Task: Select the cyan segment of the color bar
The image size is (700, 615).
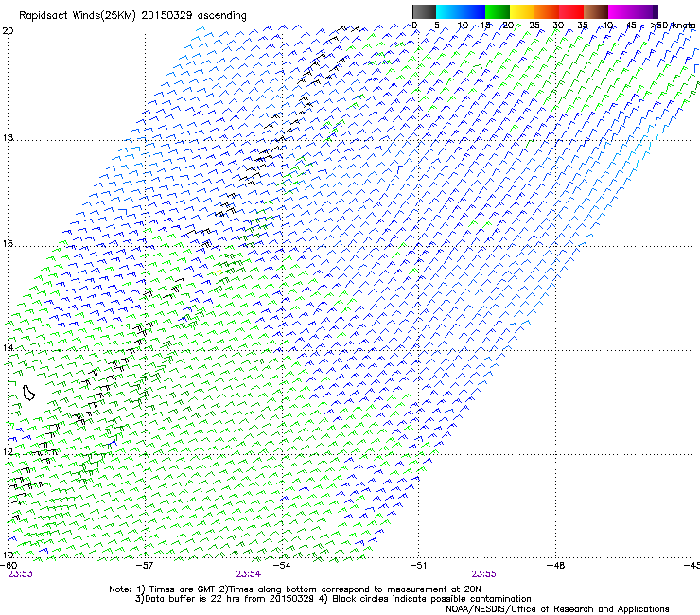Action: click(x=448, y=11)
